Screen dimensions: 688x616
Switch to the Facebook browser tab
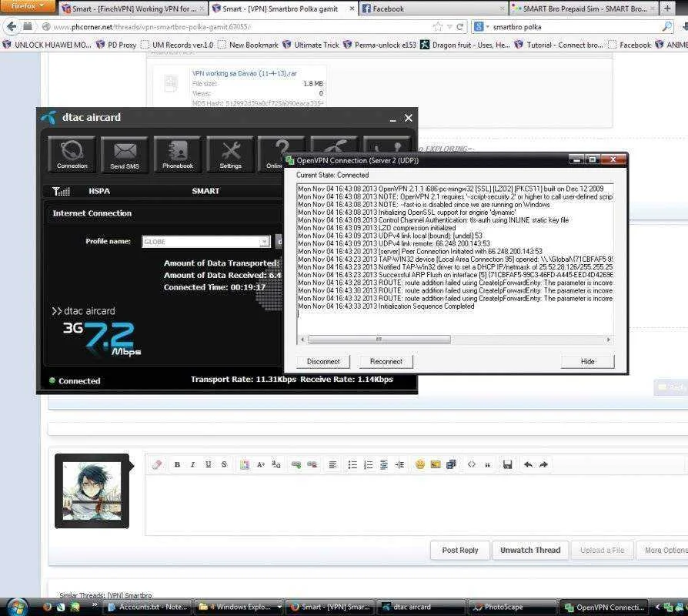[x=433, y=8]
